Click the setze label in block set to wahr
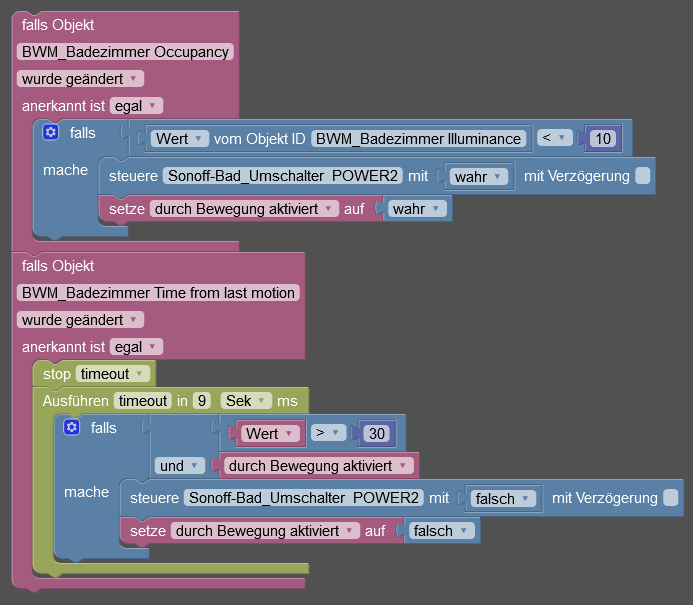 [127, 209]
